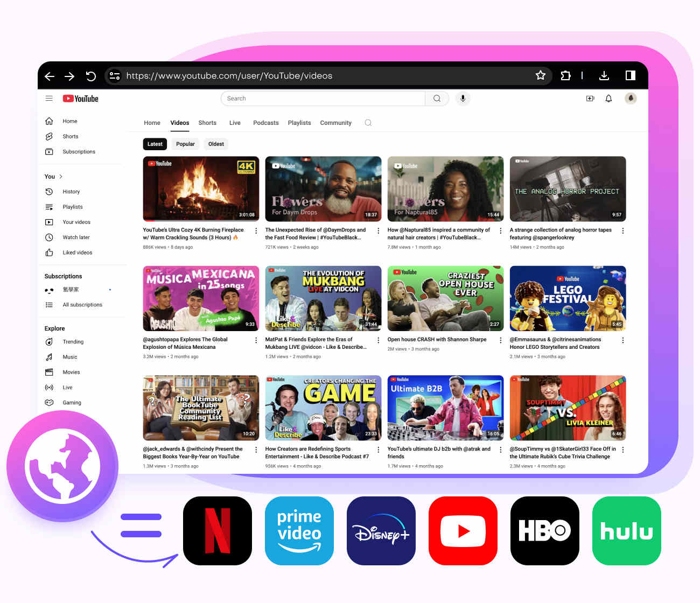Open browser downloads icon
Screen dimensions: 700x603
click(x=604, y=75)
